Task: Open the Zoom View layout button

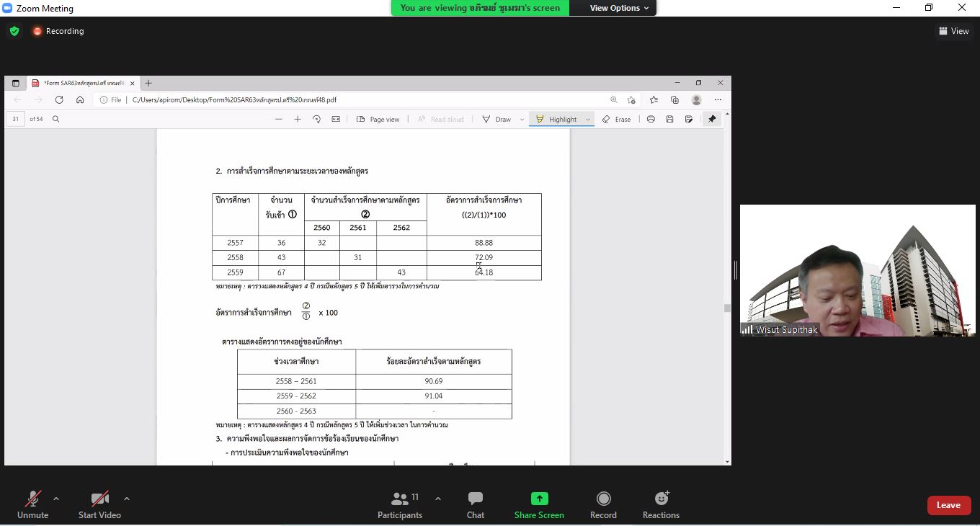Action: (x=953, y=31)
